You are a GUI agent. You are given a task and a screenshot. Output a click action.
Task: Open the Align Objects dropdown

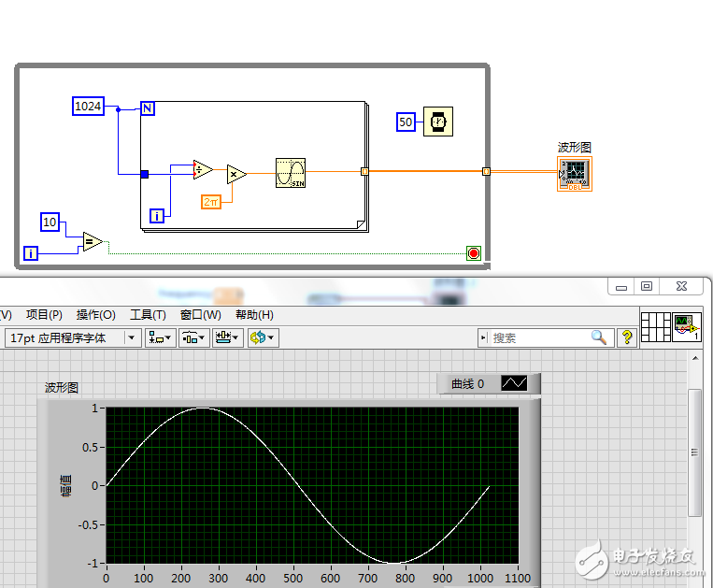coord(161,337)
